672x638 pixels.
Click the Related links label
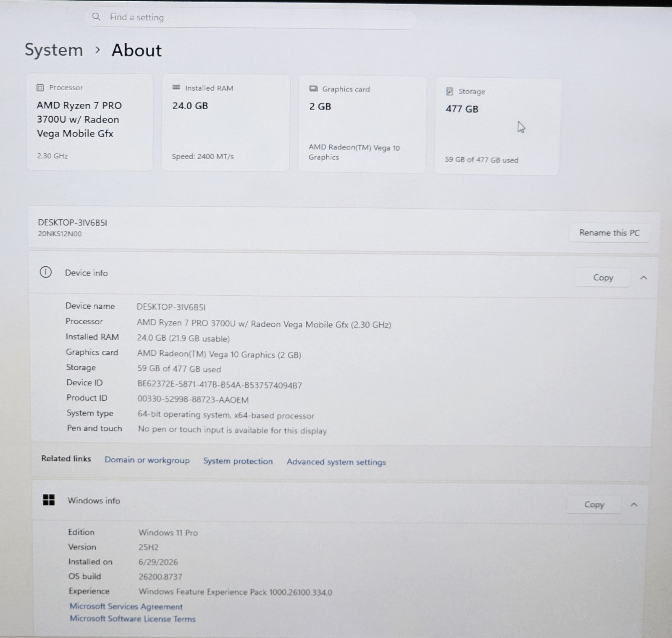coord(66,458)
